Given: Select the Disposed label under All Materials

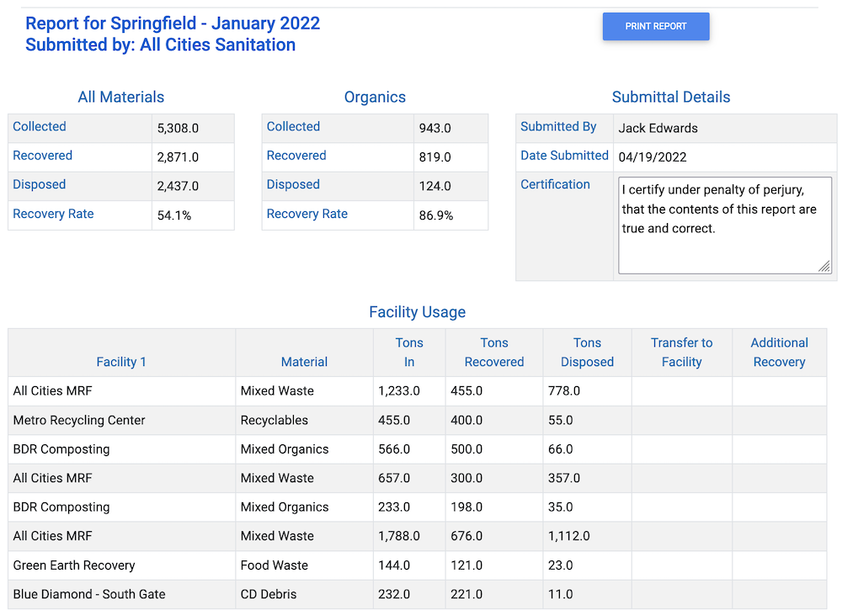Looking at the screenshot, I should 40,185.
